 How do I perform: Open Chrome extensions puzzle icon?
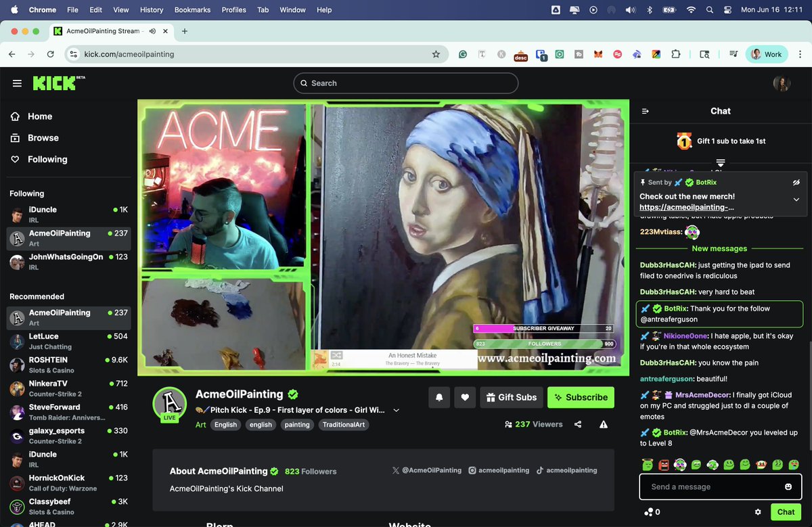675,54
